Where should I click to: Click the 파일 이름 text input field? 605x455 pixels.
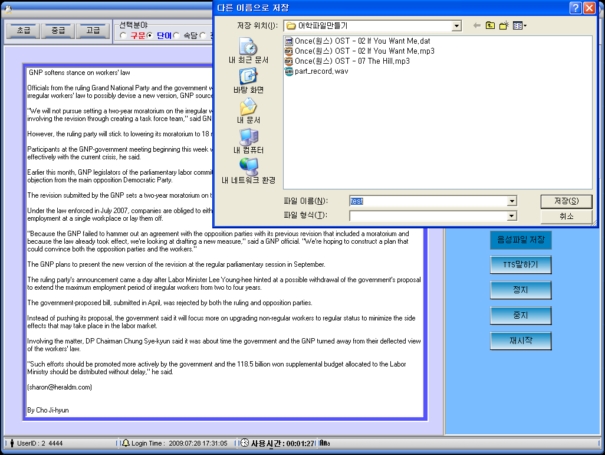(428, 201)
